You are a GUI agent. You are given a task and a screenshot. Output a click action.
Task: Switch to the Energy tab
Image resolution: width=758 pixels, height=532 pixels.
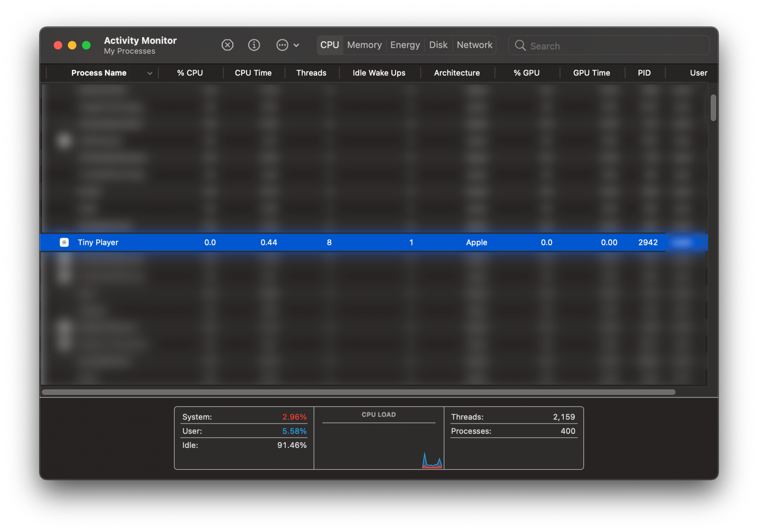[405, 45]
